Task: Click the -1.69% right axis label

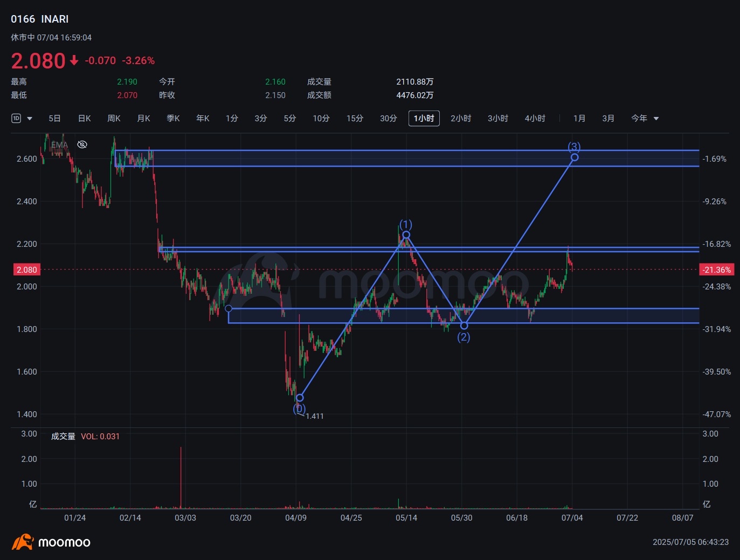Action: tap(715, 158)
